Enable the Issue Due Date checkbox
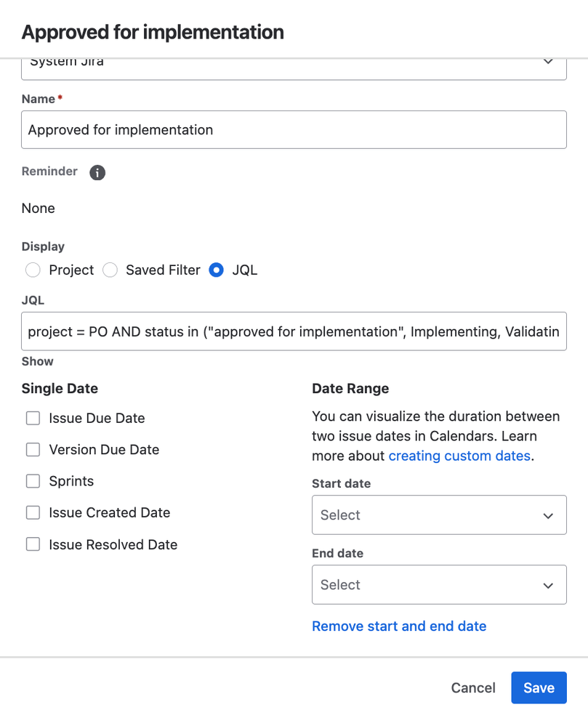The height and width of the screenshot is (726, 588). pyautogui.click(x=33, y=418)
